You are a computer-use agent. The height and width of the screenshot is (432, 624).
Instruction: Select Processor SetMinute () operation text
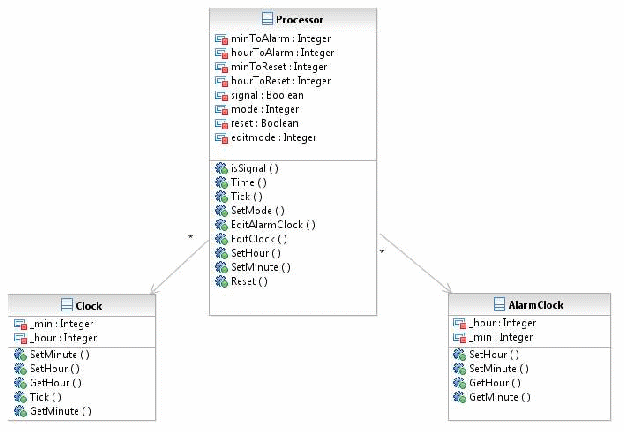coord(261,267)
